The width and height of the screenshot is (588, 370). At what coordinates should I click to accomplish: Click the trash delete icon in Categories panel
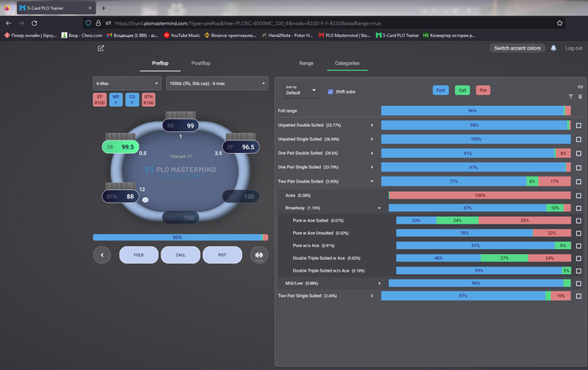[x=580, y=97]
